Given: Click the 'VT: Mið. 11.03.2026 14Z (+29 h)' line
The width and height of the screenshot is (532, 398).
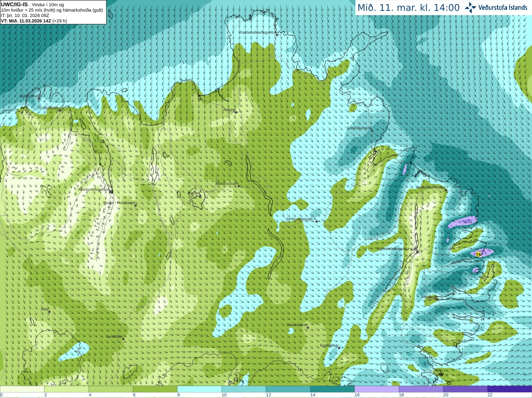Looking at the screenshot, I should tap(34, 21).
